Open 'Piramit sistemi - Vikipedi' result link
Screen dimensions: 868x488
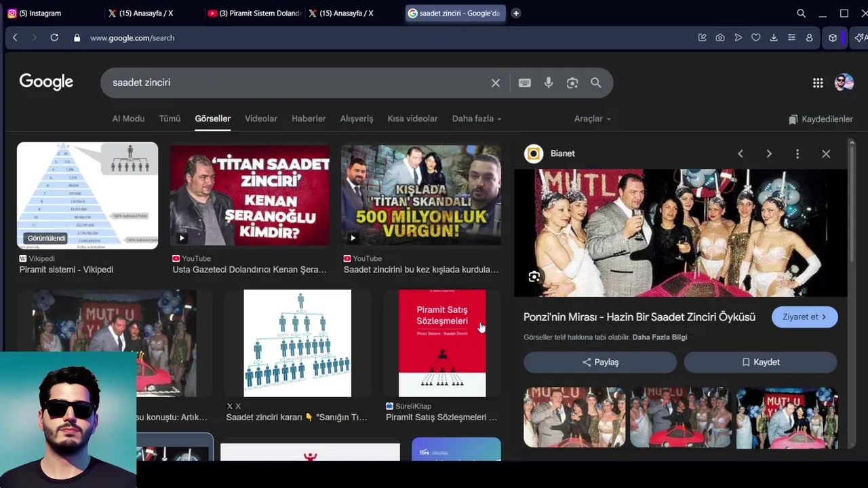tap(66, 270)
